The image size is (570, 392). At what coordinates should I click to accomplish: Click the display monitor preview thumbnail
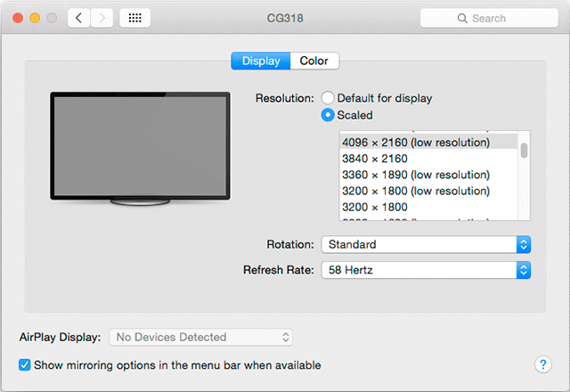140,149
